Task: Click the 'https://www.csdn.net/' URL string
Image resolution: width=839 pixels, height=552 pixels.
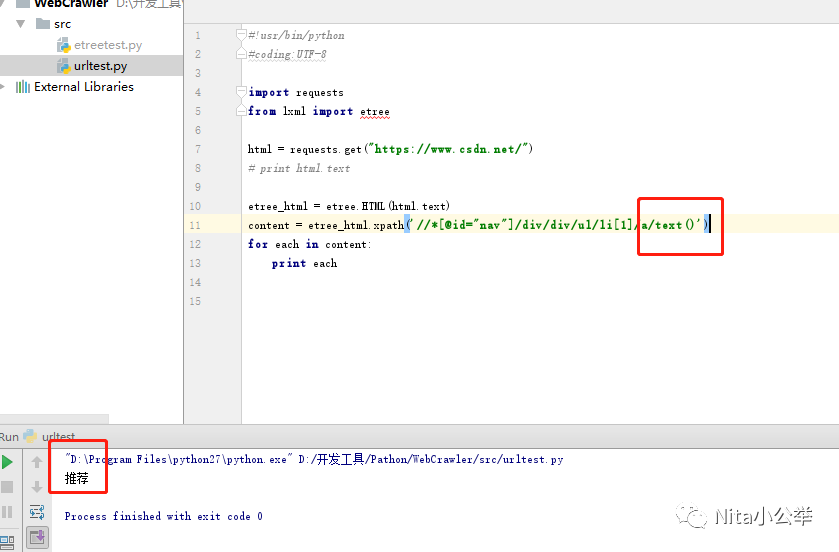Action: tap(448, 149)
